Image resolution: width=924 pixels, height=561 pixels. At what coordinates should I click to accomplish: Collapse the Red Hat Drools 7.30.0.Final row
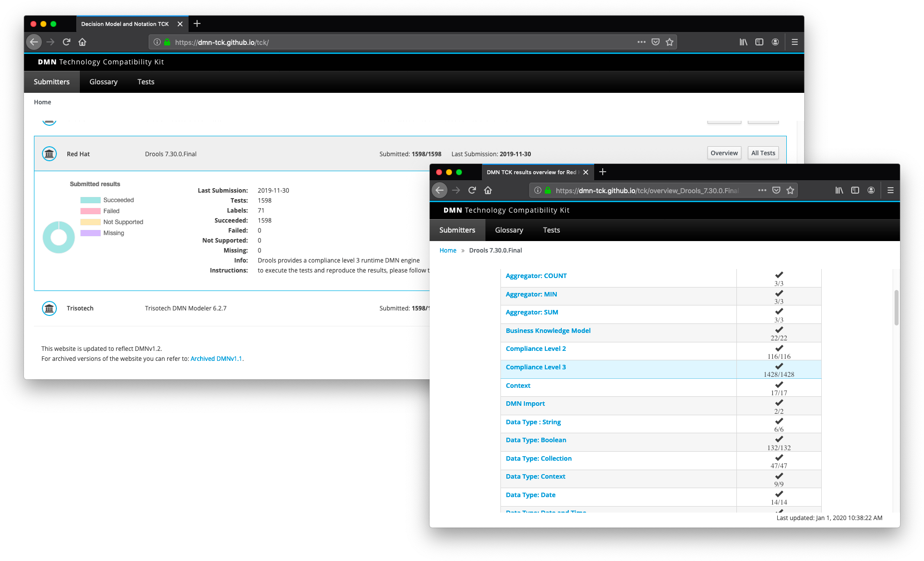tap(171, 154)
